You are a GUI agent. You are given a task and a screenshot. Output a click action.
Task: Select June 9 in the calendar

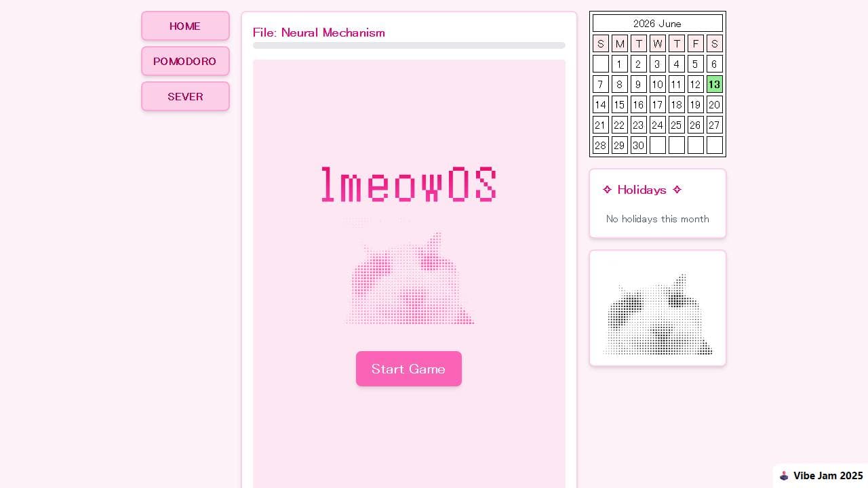639,84
